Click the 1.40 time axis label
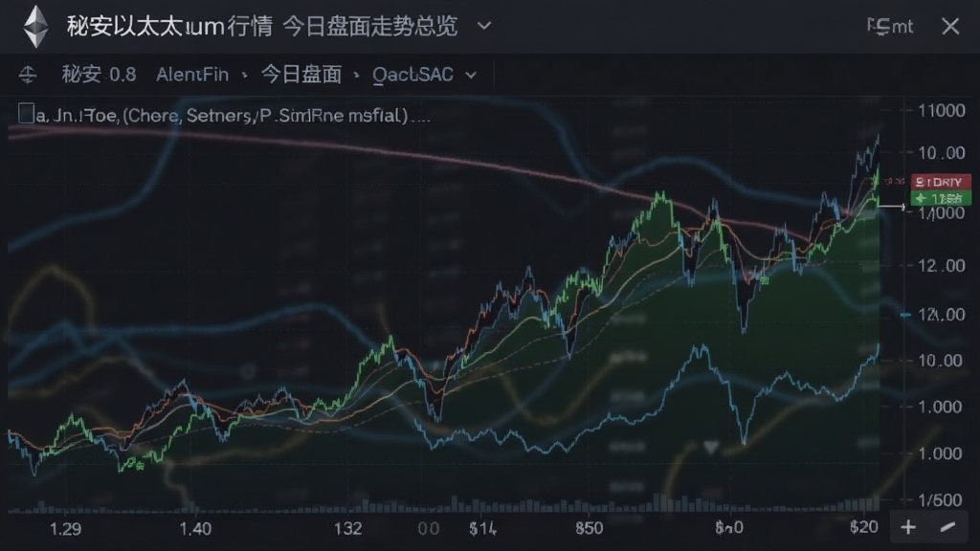Image resolution: width=980 pixels, height=551 pixels. [x=195, y=529]
